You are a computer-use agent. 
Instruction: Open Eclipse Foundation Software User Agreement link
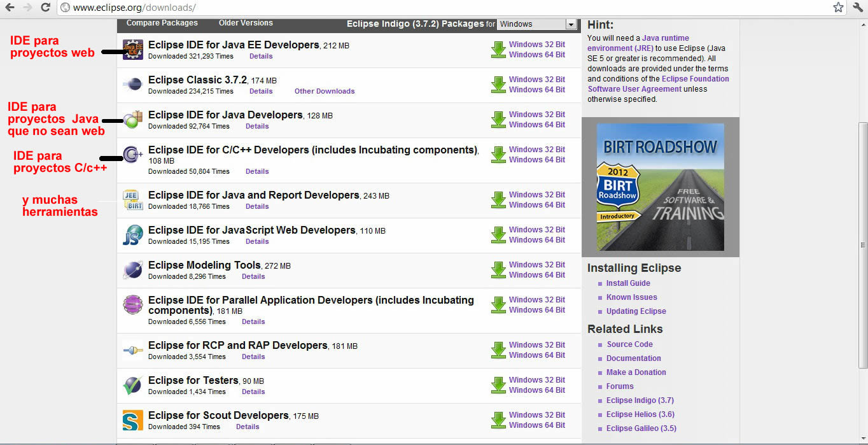(x=659, y=84)
